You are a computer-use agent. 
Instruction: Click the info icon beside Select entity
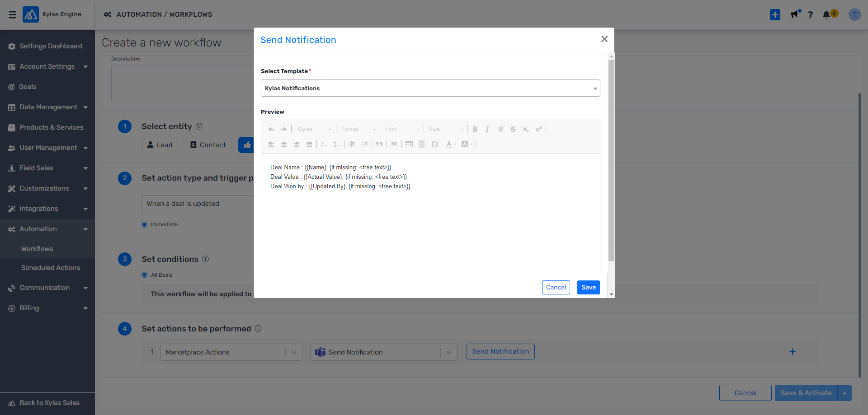[x=199, y=126]
